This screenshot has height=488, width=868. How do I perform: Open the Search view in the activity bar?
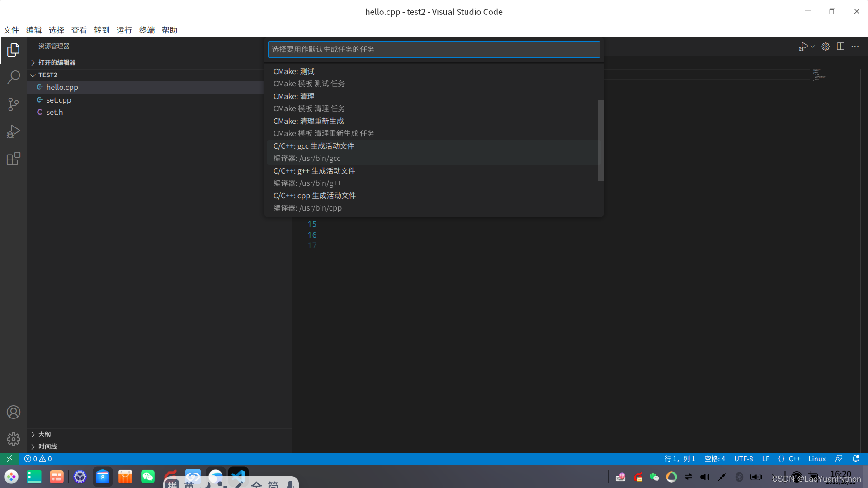pos(14,77)
